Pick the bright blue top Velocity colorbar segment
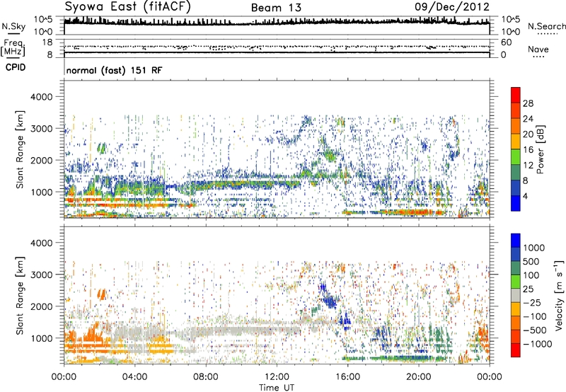 pos(516,241)
